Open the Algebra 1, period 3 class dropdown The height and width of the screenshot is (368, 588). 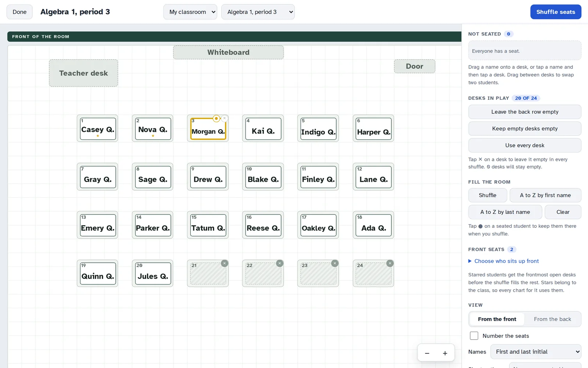258,12
